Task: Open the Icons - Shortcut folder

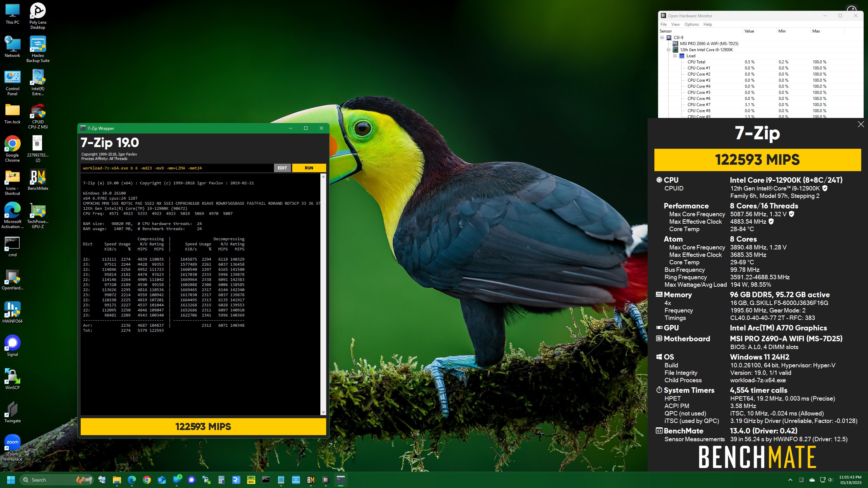Action: click(13, 182)
